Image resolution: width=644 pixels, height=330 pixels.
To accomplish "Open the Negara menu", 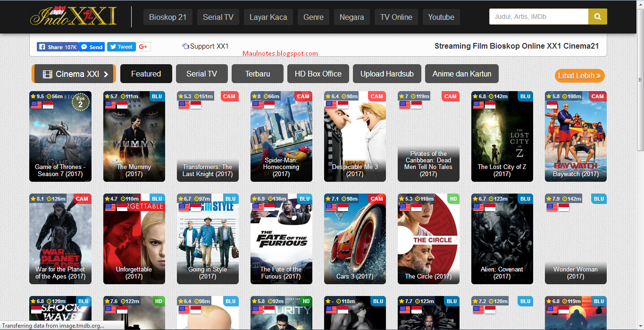I will tap(352, 17).
